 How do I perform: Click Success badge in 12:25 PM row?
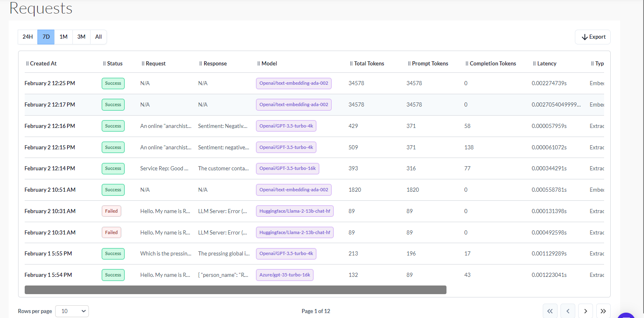(113, 83)
